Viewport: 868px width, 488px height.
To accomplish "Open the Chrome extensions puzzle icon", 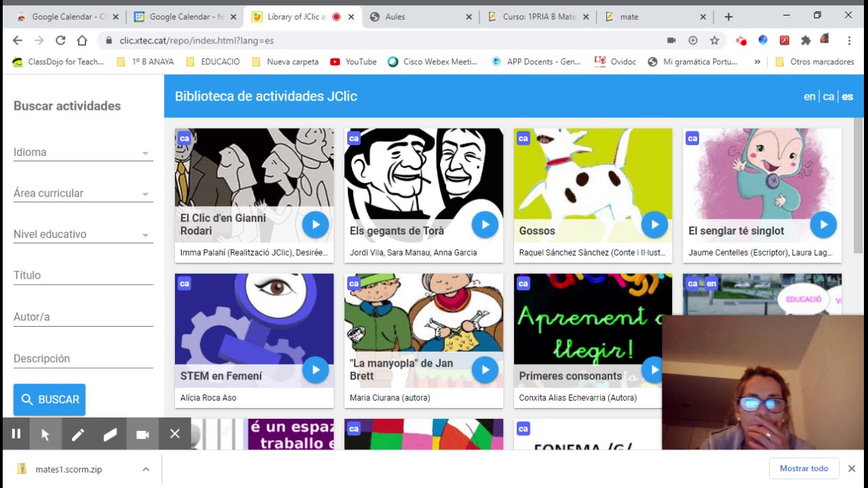I will 806,40.
